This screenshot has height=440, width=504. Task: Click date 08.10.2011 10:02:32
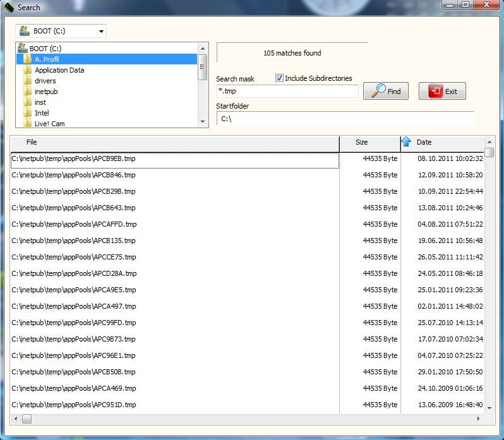[x=450, y=158]
